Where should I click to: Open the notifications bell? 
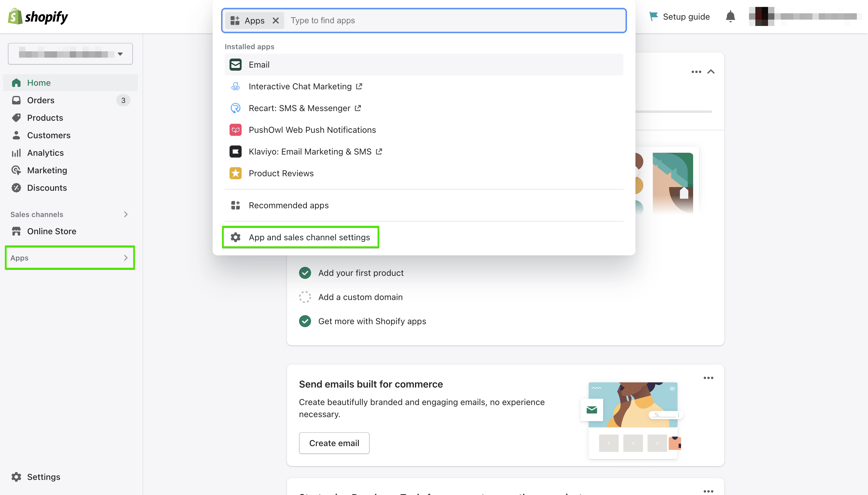(x=730, y=16)
